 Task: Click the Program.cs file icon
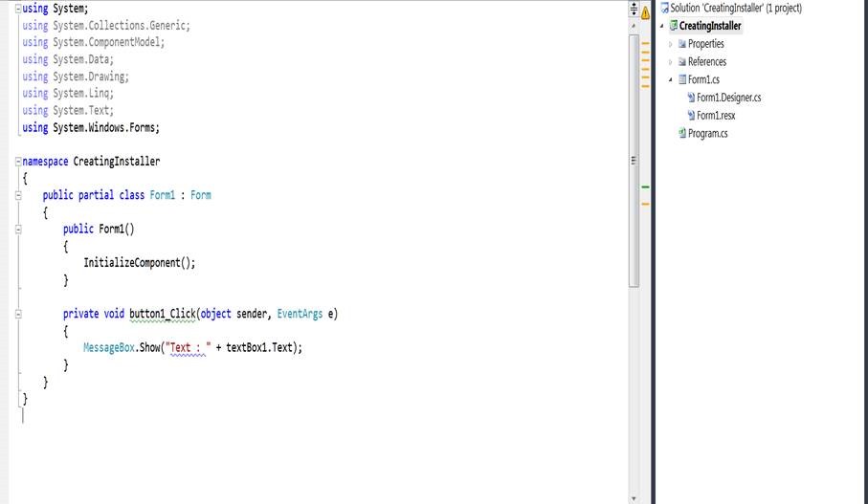click(x=682, y=134)
